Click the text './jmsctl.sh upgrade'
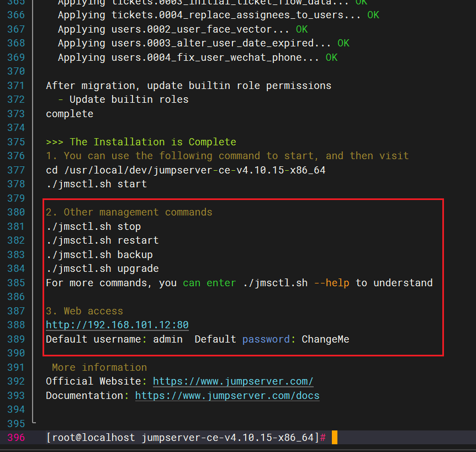 coord(102,269)
